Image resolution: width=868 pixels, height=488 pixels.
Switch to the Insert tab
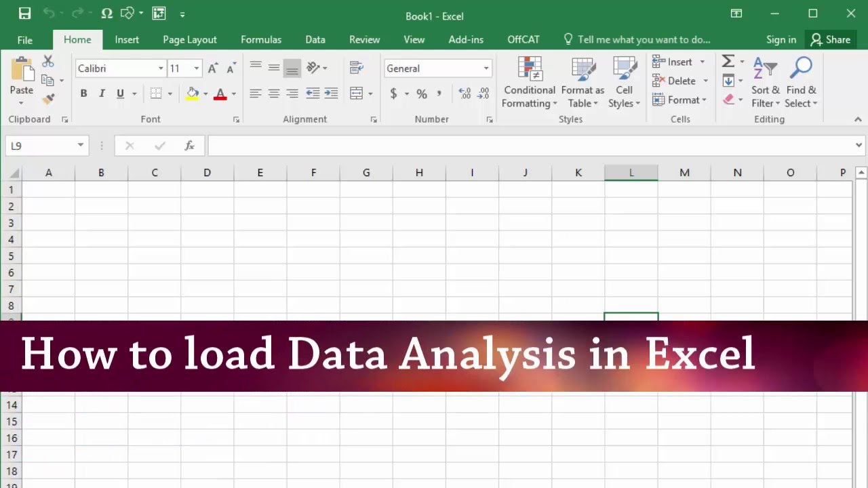tap(127, 39)
